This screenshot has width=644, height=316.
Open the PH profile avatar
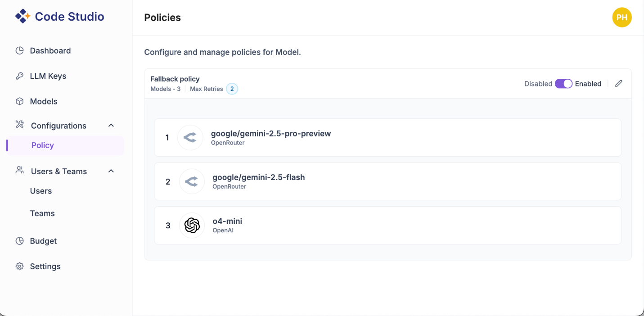tap(622, 17)
